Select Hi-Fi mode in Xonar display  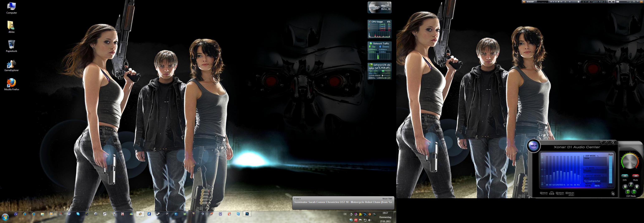597,186
